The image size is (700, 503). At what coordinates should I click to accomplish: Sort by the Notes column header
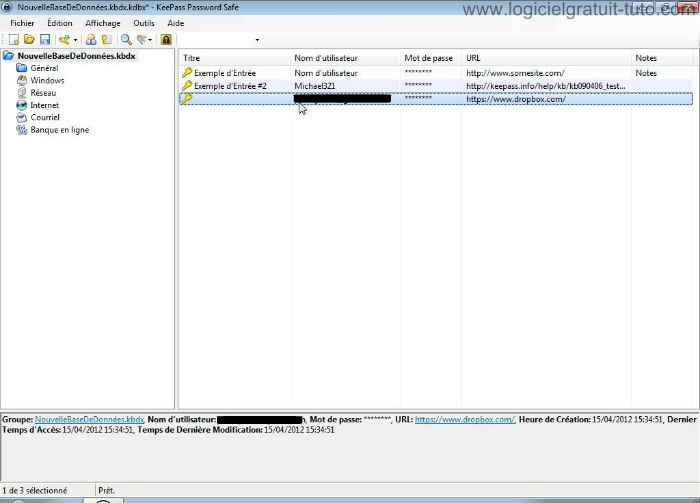tap(663, 58)
